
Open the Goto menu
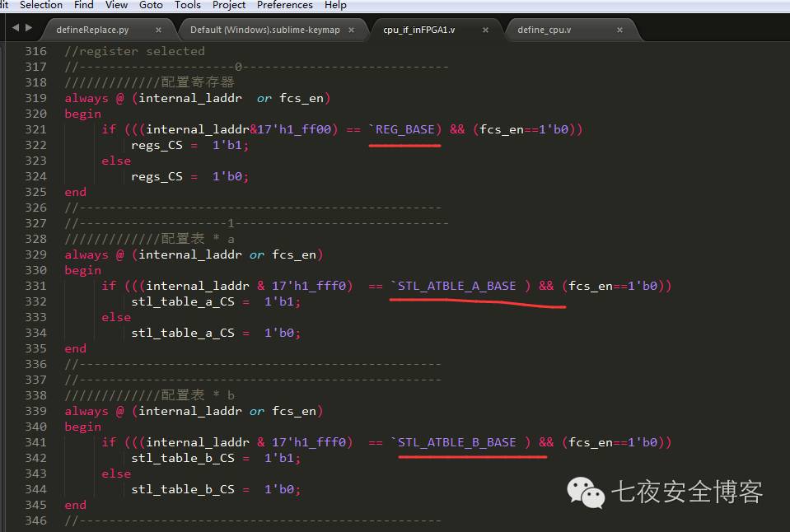click(151, 5)
